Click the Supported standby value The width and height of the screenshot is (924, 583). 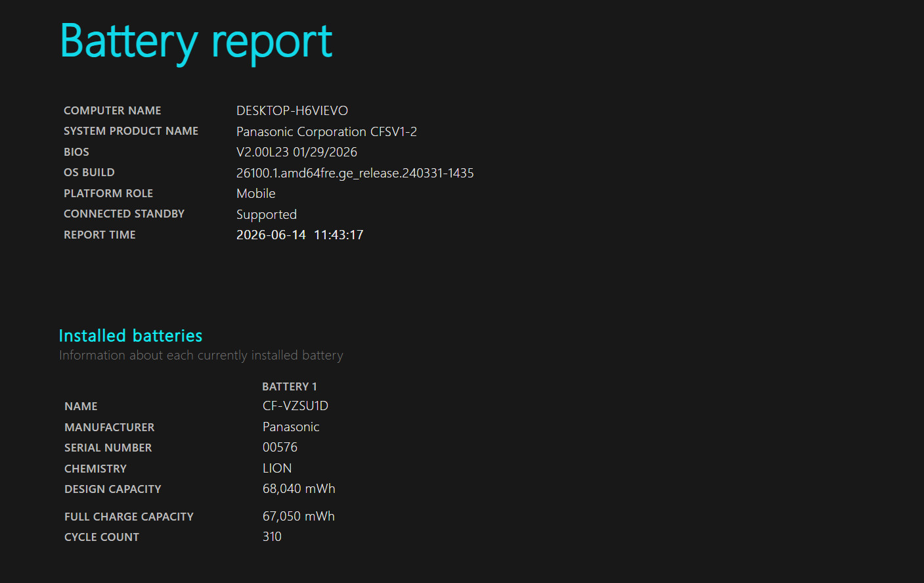[x=267, y=215]
